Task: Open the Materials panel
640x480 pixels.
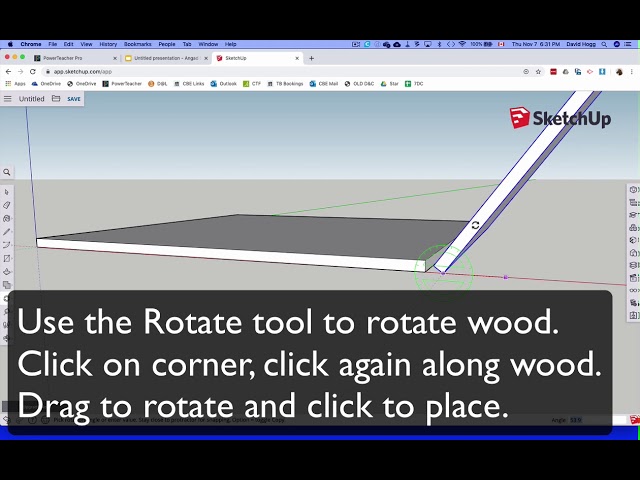Action: (x=633, y=240)
